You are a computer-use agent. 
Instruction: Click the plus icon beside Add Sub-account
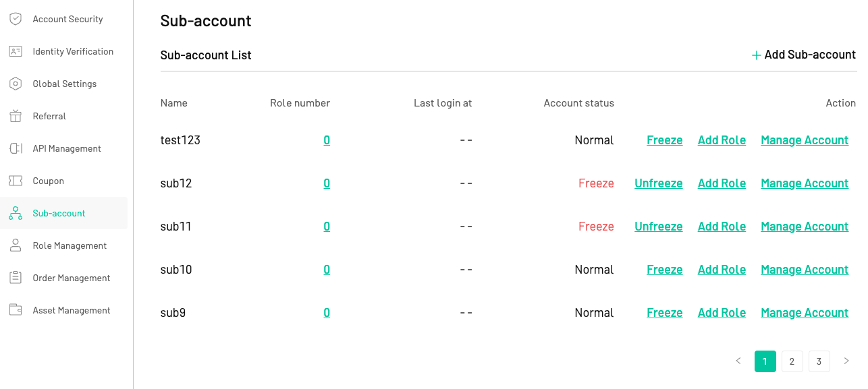757,55
